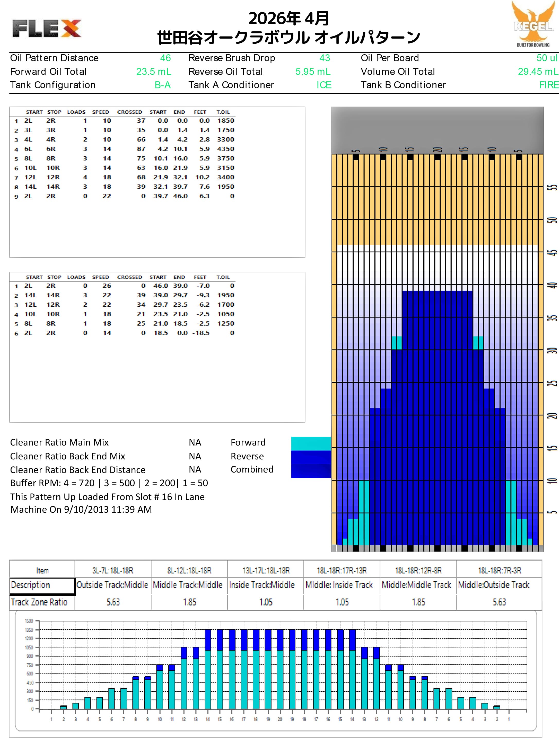Image resolution: width=560 pixels, height=738 pixels.
Task: Click the Volume Oil Total 29.45 mL value
Action: point(538,72)
